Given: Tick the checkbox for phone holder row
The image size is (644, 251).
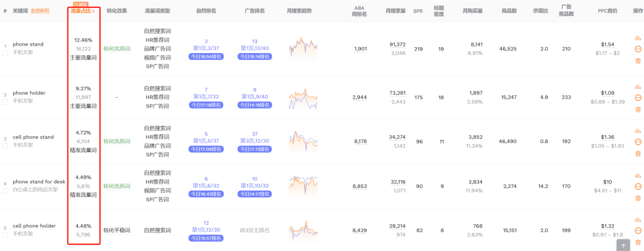Looking at the screenshot, I should point(5,102).
